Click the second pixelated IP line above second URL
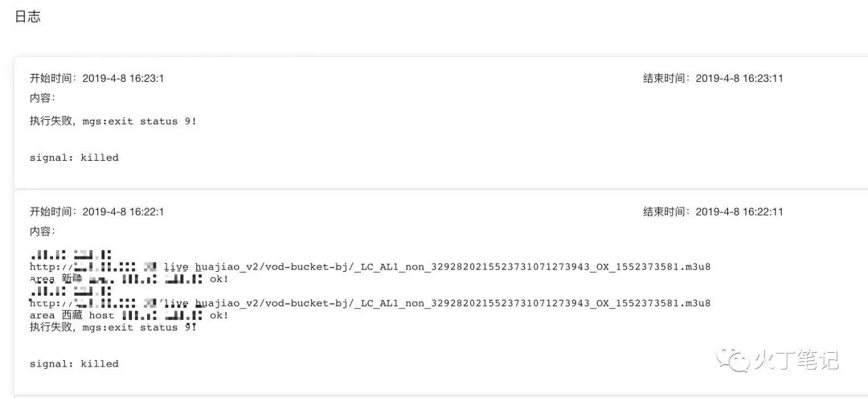 71,291
